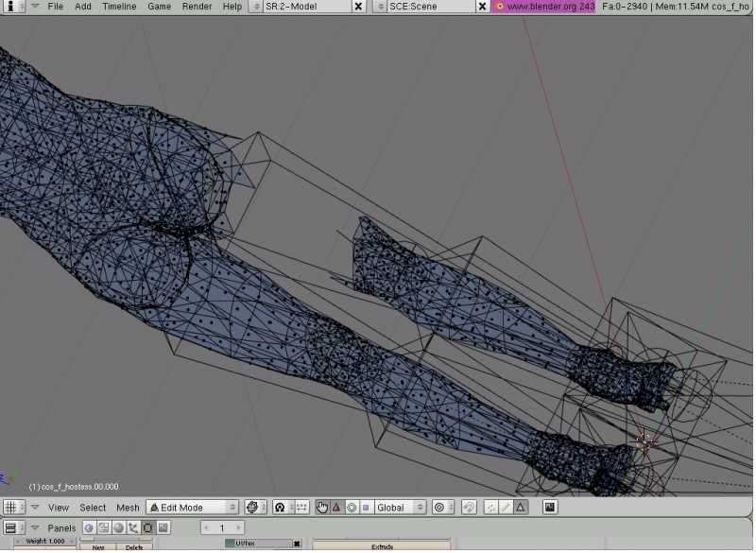Screen dimensions: 756x553
Task: Collapse the 3D view header menus arrow
Action: [35, 508]
